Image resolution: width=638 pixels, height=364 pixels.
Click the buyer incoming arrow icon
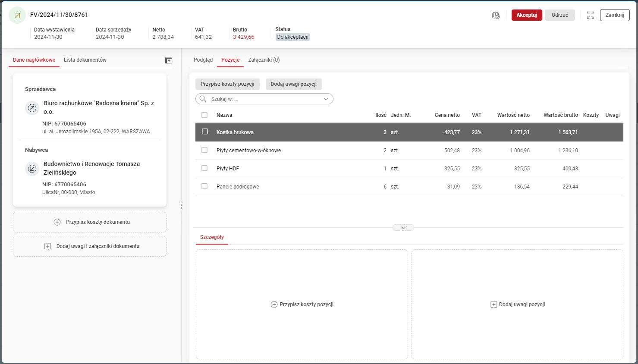(32, 169)
